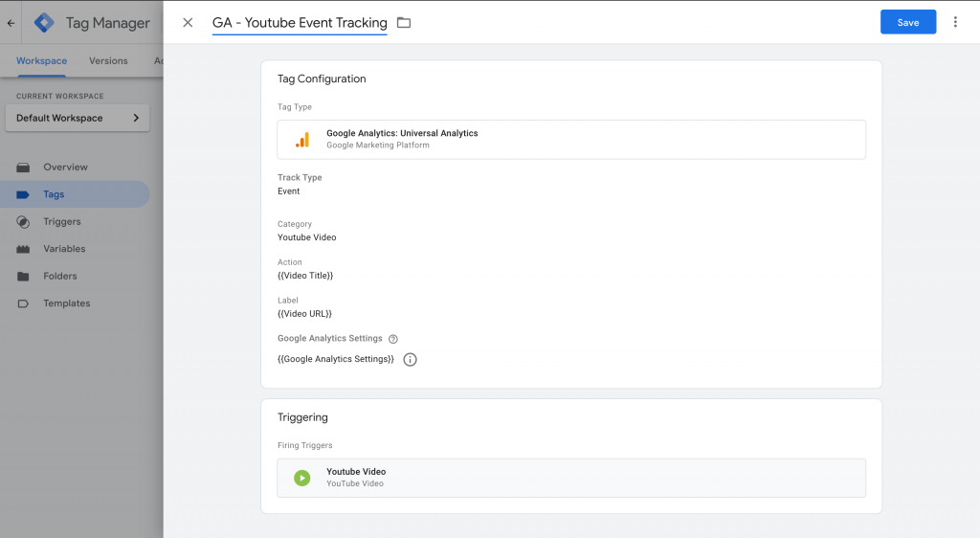Open Folders in the sidebar

click(x=60, y=276)
